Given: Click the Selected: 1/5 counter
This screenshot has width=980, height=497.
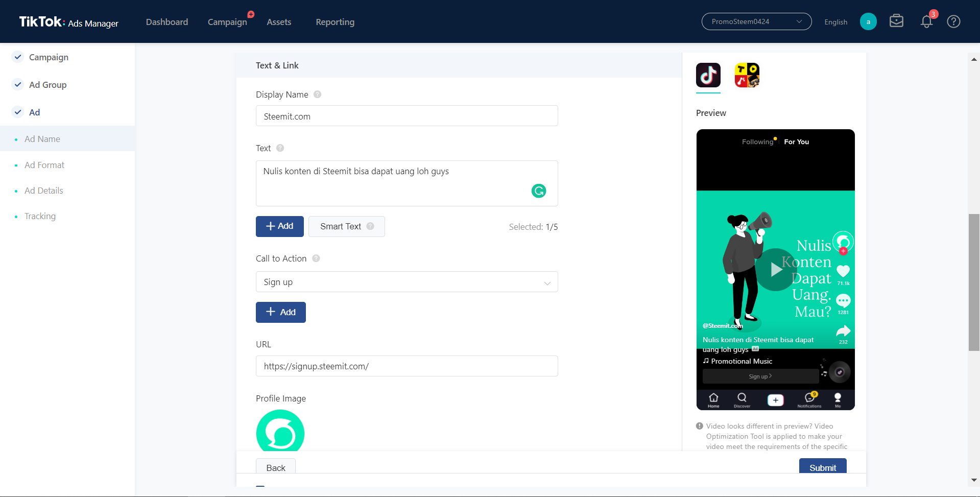Looking at the screenshot, I should 533,227.
